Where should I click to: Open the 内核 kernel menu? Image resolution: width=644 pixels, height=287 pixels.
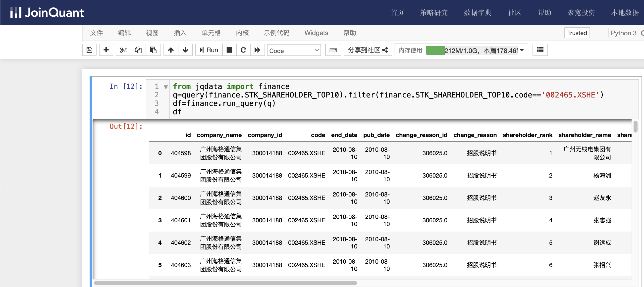pyautogui.click(x=242, y=33)
